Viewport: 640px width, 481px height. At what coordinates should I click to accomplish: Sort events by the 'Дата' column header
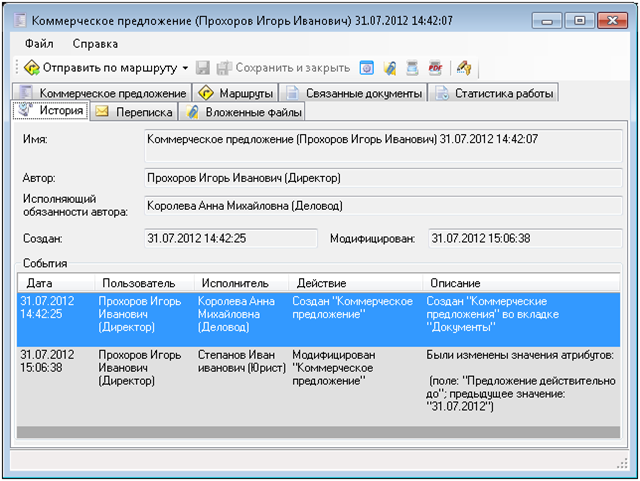click(x=56, y=283)
